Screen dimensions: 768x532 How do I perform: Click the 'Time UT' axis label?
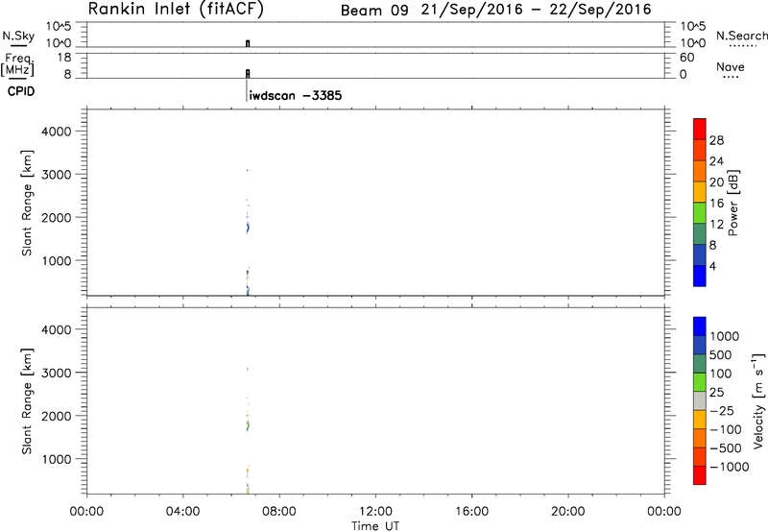coord(375,526)
